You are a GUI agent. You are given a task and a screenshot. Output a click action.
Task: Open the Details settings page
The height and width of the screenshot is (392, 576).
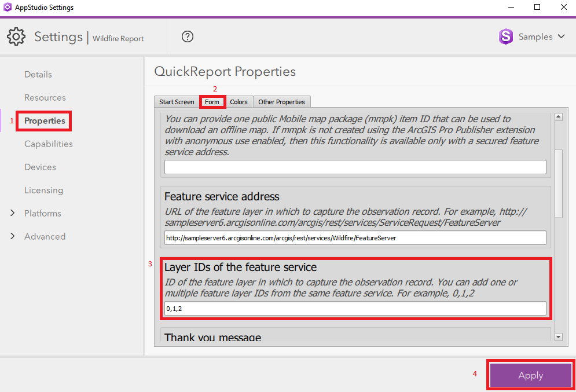(x=38, y=74)
